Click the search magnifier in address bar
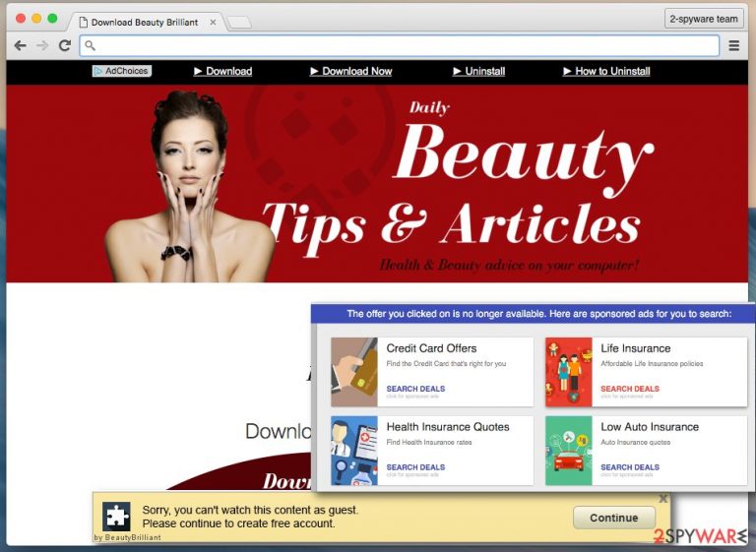This screenshot has height=552, width=756. click(91, 45)
